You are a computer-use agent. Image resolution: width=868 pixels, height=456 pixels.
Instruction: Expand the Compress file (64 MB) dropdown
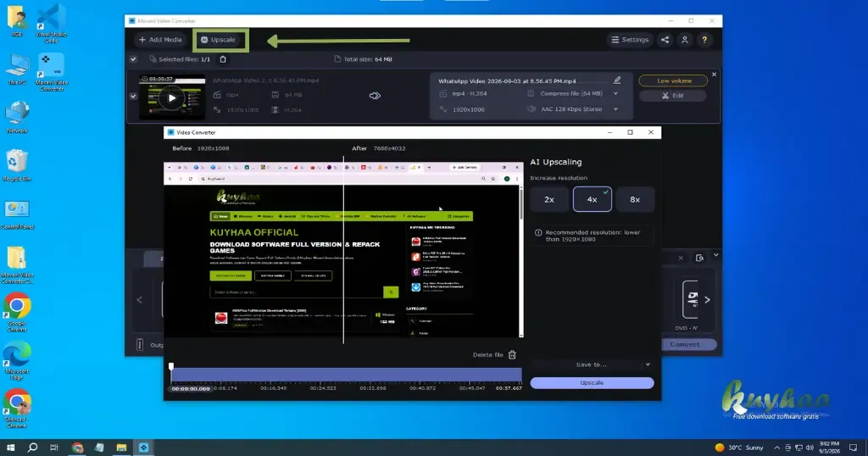615,93
